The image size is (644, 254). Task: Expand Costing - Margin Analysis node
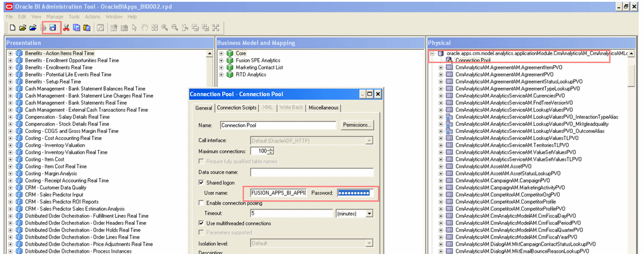11,173
